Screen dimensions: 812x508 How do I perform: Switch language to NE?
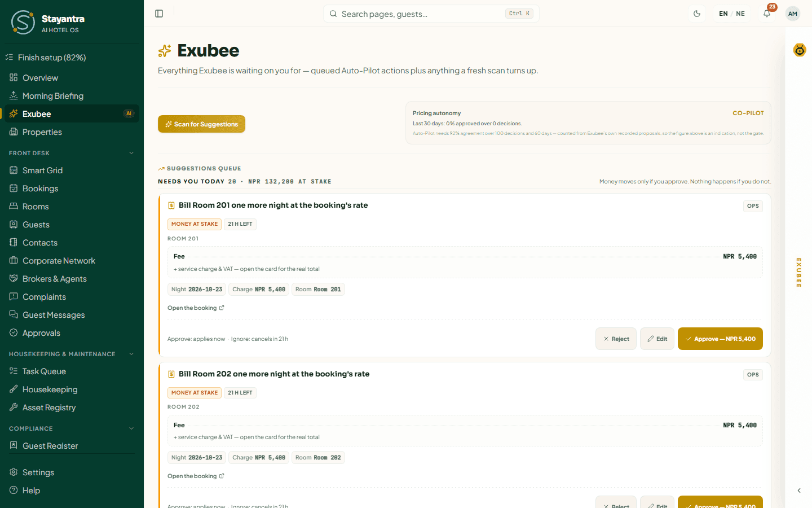(x=740, y=14)
